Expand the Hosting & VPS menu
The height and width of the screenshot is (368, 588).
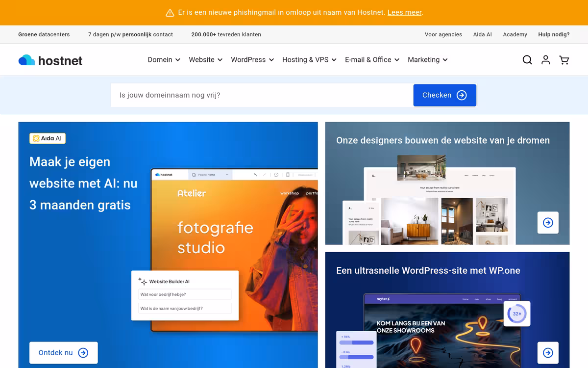coord(309,60)
